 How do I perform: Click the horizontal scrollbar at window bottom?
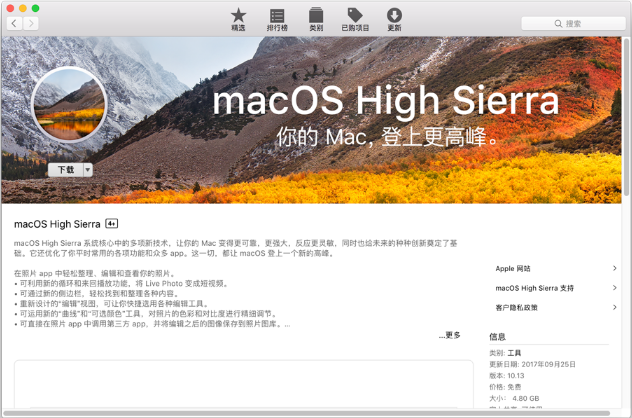306,413
